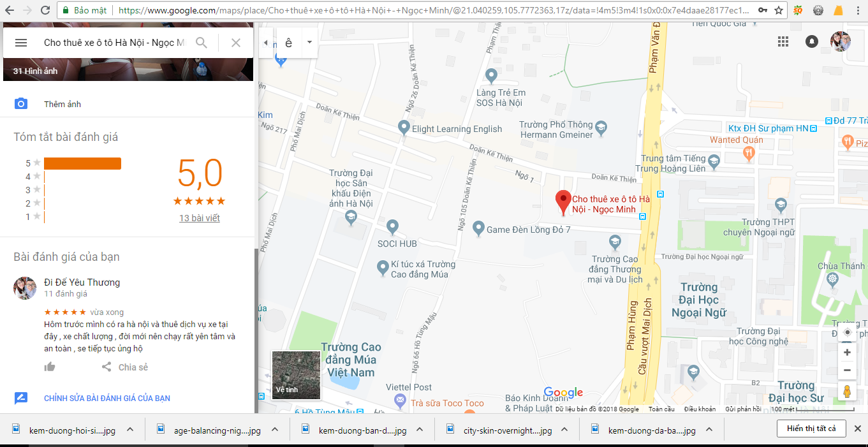Click the camera icon for Thêm ảnh
The image size is (868, 447).
(x=21, y=104)
